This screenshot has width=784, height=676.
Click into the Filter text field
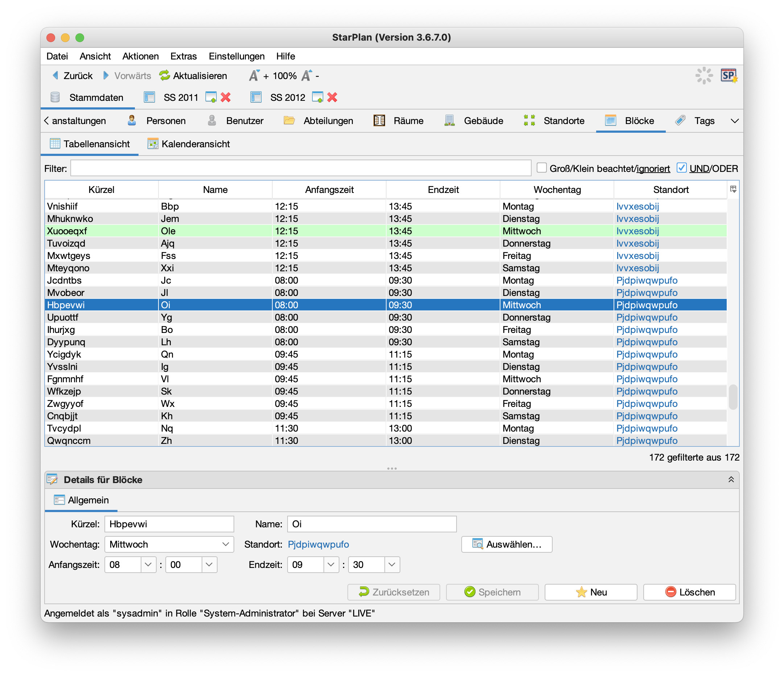click(301, 168)
